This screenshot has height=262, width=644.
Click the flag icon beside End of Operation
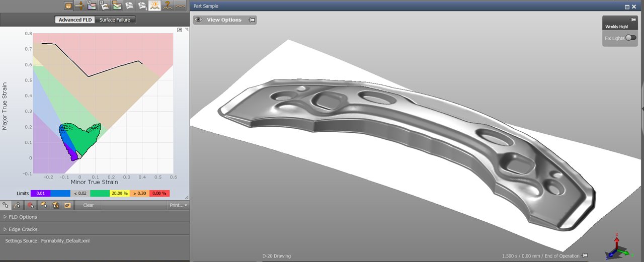tap(585, 256)
